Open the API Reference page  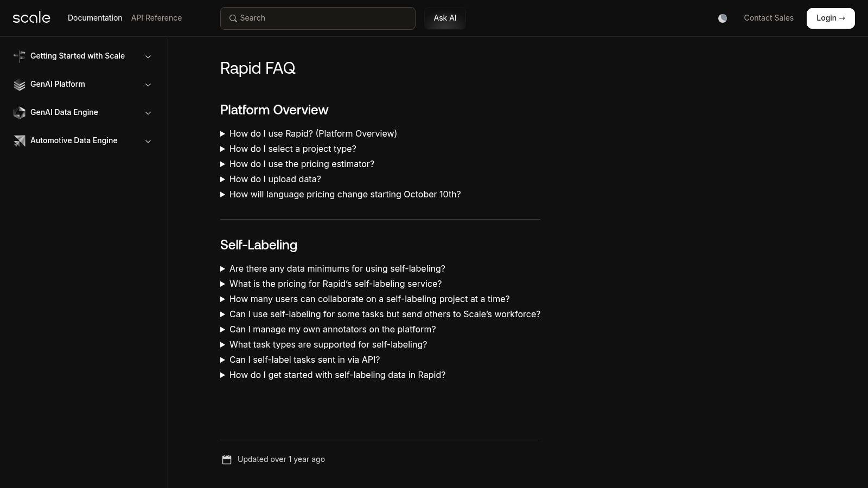pos(156,18)
